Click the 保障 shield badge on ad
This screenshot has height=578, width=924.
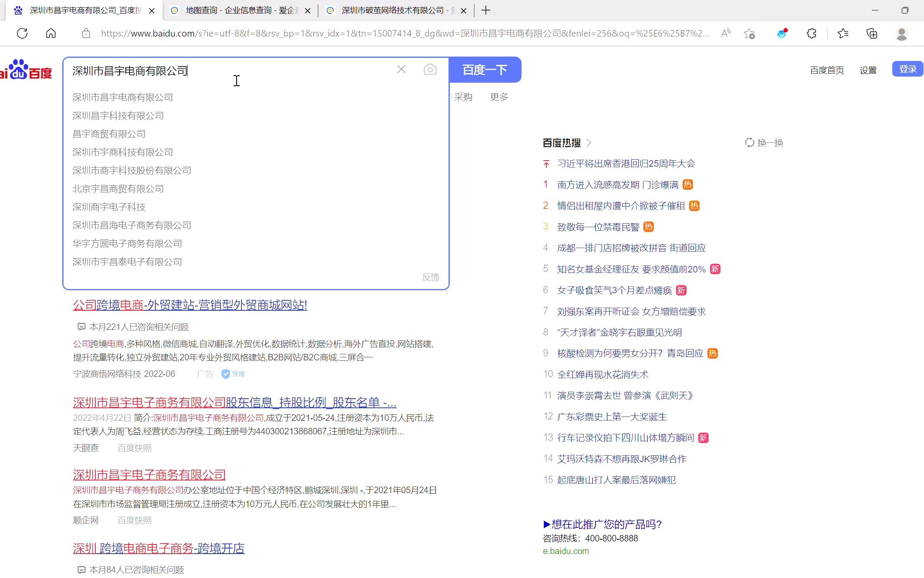click(x=233, y=374)
